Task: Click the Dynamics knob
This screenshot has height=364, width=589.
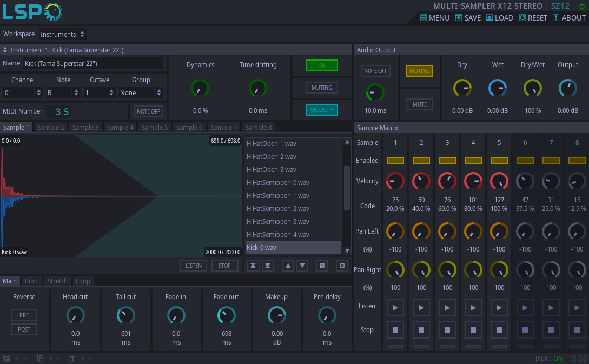Action: [x=200, y=89]
